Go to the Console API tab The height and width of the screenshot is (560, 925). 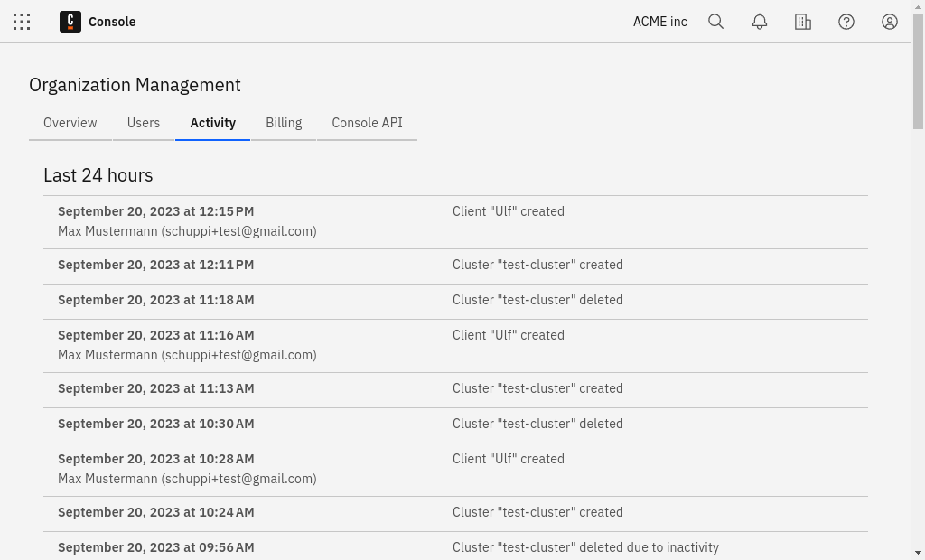pyautogui.click(x=367, y=123)
